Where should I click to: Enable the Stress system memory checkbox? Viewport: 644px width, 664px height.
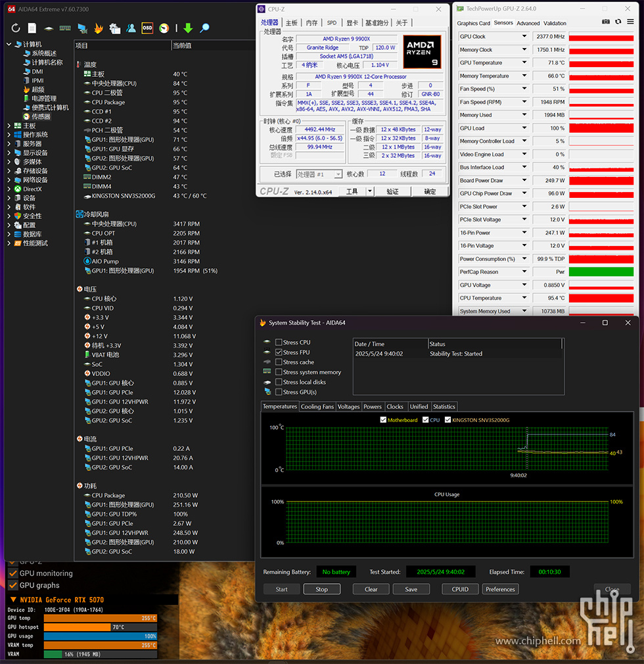[x=279, y=372]
